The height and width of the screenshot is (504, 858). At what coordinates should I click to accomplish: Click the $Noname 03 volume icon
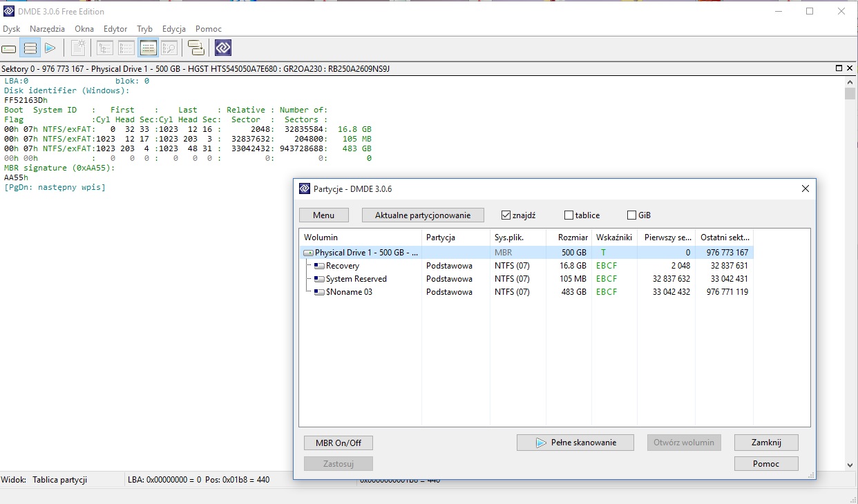[x=319, y=292]
